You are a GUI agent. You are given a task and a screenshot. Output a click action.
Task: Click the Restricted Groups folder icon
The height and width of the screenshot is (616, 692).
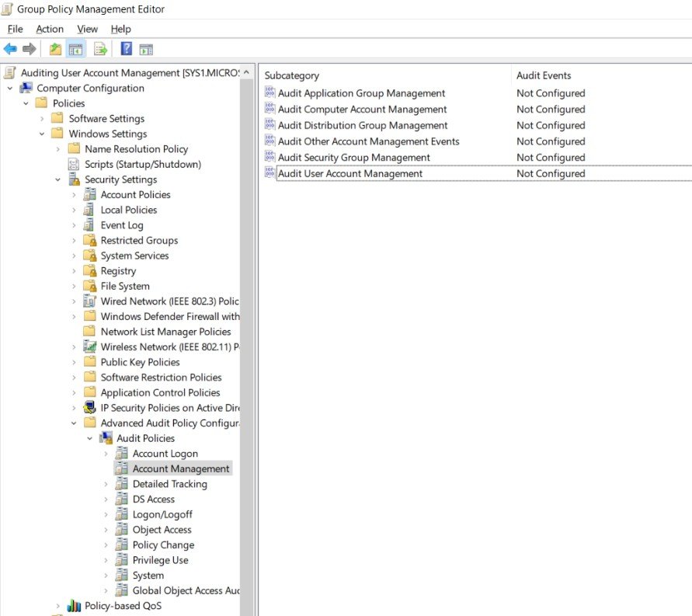(x=89, y=240)
